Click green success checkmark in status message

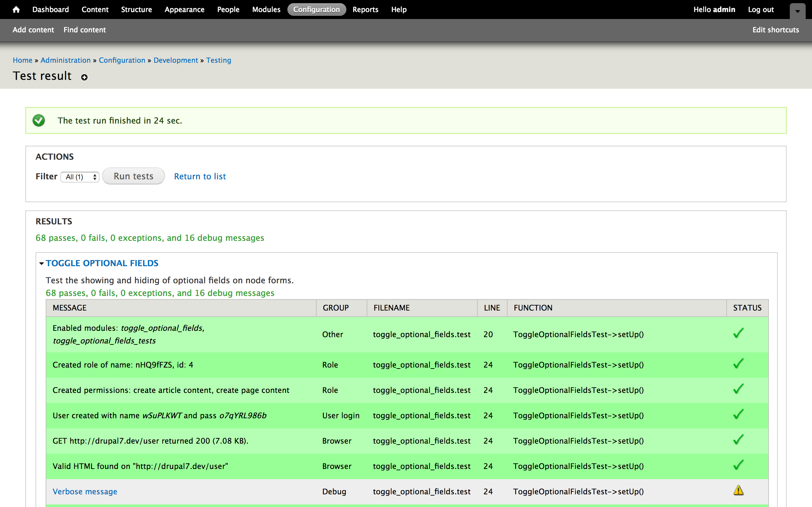click(x=39, y=120)
